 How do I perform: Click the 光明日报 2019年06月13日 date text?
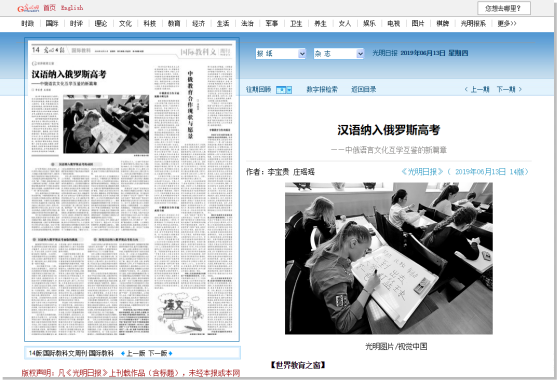click(420, 53)
